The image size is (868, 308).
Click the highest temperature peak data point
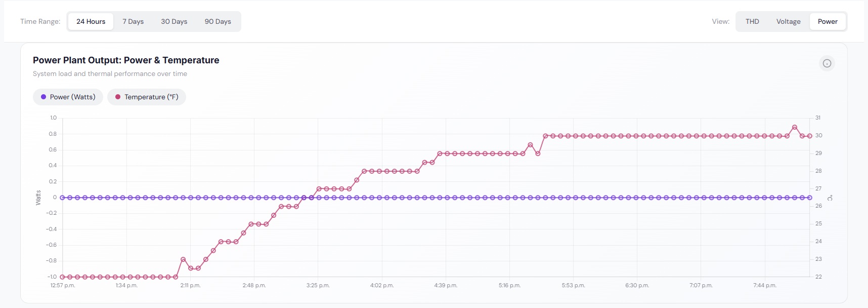795,127
